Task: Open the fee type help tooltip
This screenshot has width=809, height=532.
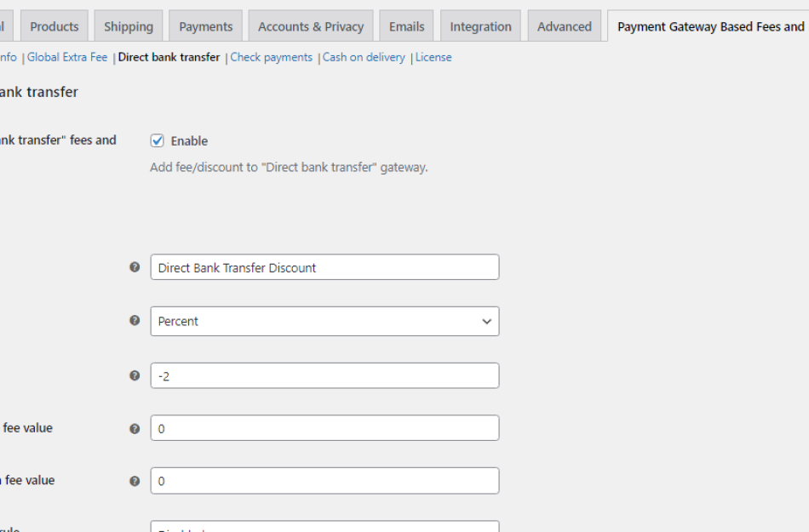Action: tap(135, 321)
